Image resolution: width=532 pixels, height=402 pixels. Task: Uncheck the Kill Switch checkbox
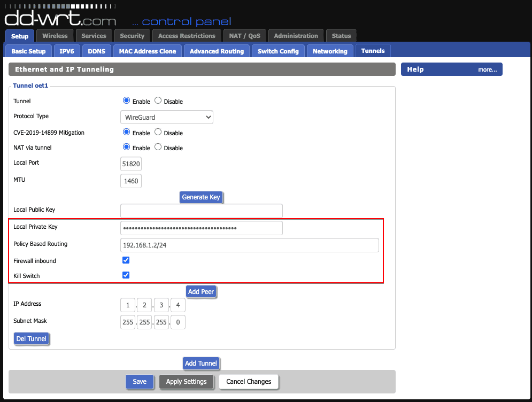click(x=126, y=275)
